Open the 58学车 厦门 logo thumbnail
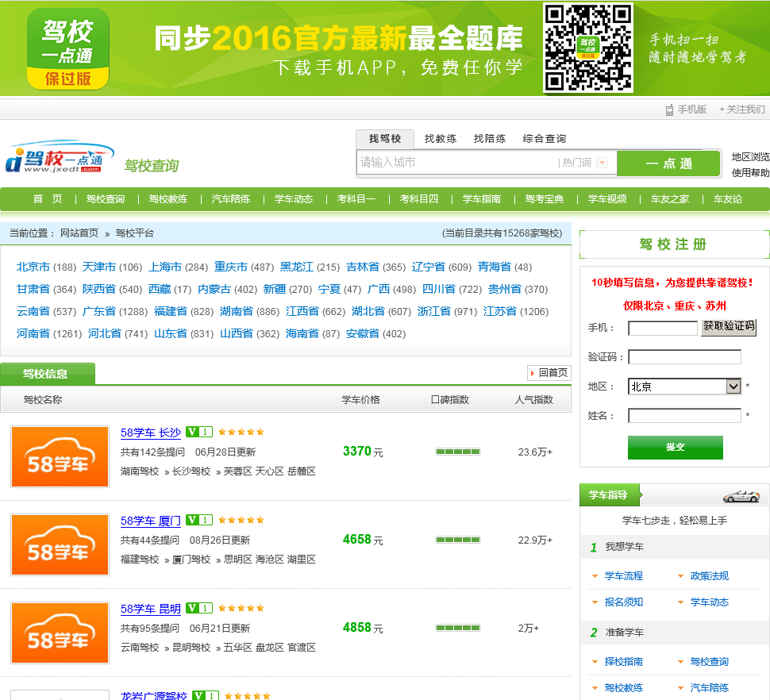Screen dimensions: 770x700 coord(60,544)
